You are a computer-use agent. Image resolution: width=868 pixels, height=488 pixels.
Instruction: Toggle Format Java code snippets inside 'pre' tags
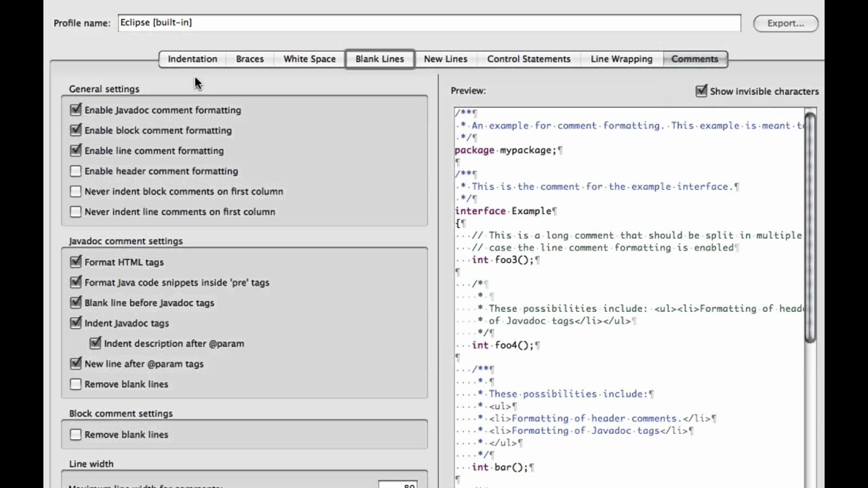(75, 282)
